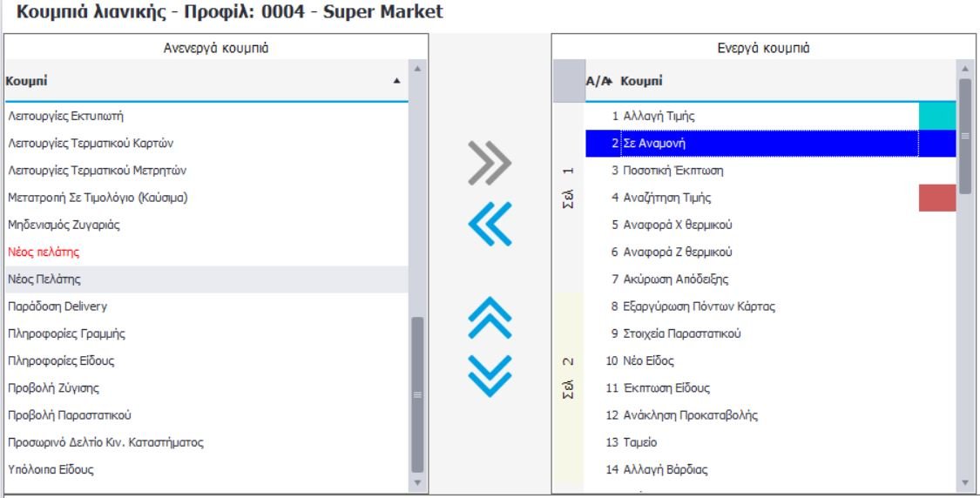Click the red color swatch for Αναζήτηση Τιμής
Image resolution: width=980 pixels, height=498 pixels.
tap(936, 198)
